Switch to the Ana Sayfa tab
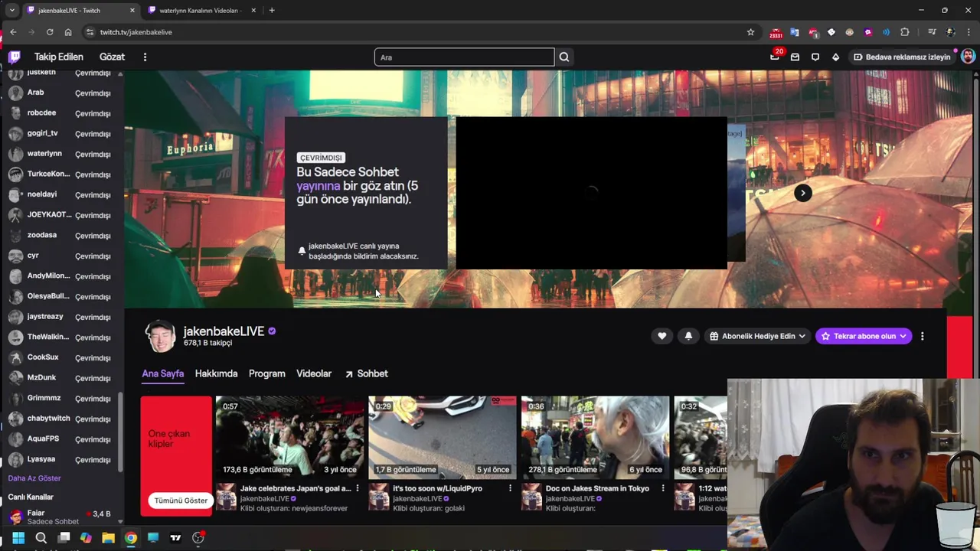 [x=163, y=373]
